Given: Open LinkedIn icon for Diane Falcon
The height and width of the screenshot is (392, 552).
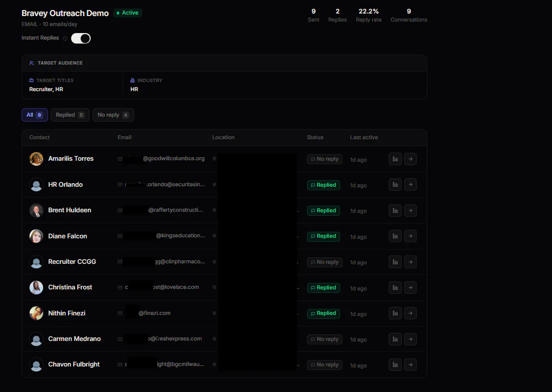Looking at the screenshot, I should [395, 236].
